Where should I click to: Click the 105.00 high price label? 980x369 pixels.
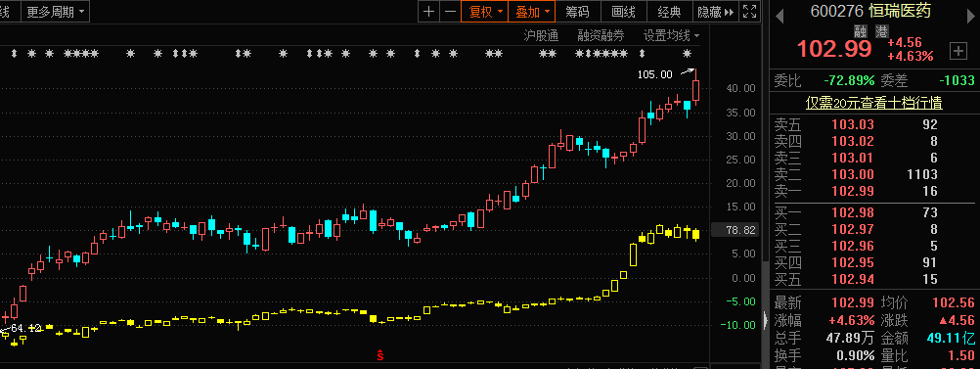(x=655, y=74)
